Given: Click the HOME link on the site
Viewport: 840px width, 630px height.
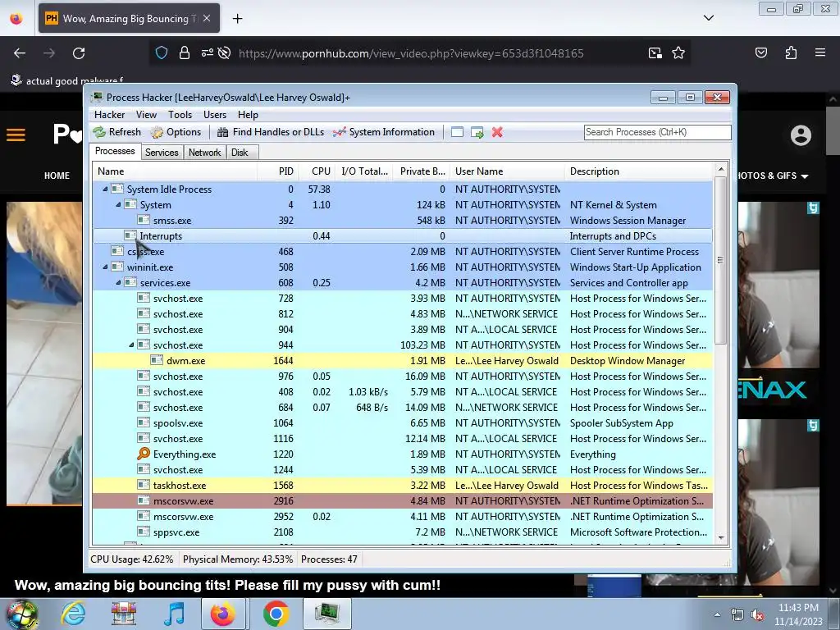Looking at the screenshot, I should (x=57, y=176).
